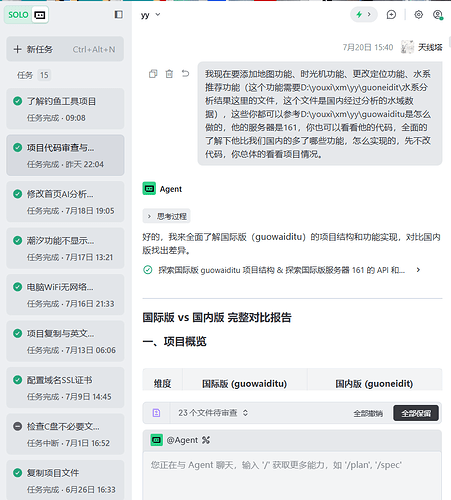
Task: Delete the user message trash icon
Action: pyautogui.click(x=169, y=74)
